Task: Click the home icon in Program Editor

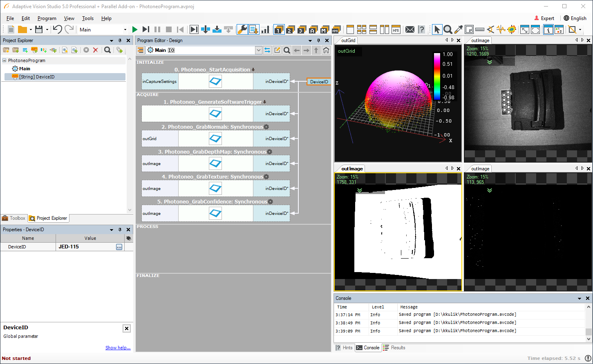Action: (x=326, y=50)
